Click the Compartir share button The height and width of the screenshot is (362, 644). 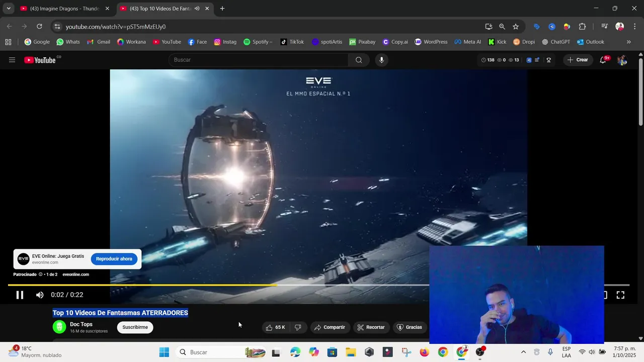click(x=330, y=327)
